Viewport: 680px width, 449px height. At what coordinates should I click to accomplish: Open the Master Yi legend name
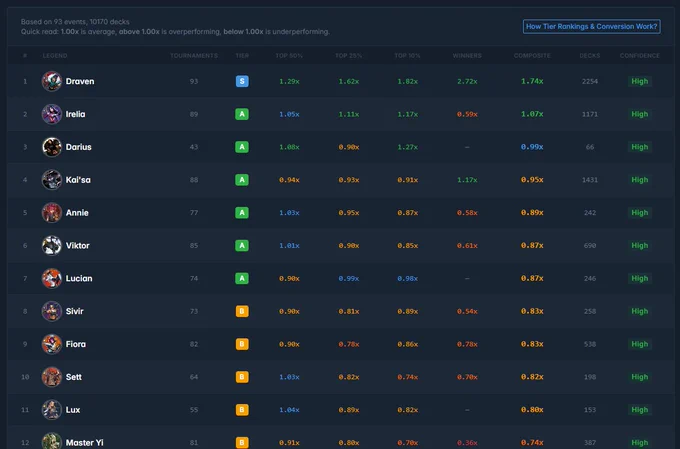pos(85,442)
